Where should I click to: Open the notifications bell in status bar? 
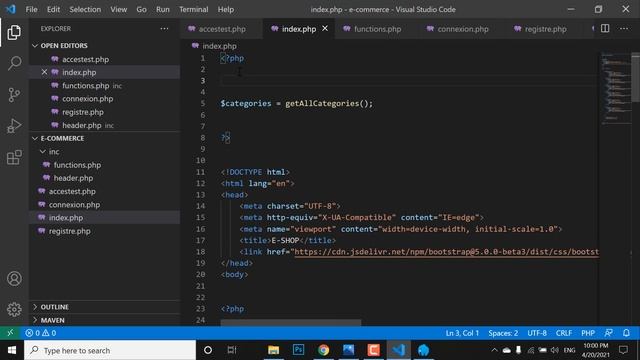[626, 333]
